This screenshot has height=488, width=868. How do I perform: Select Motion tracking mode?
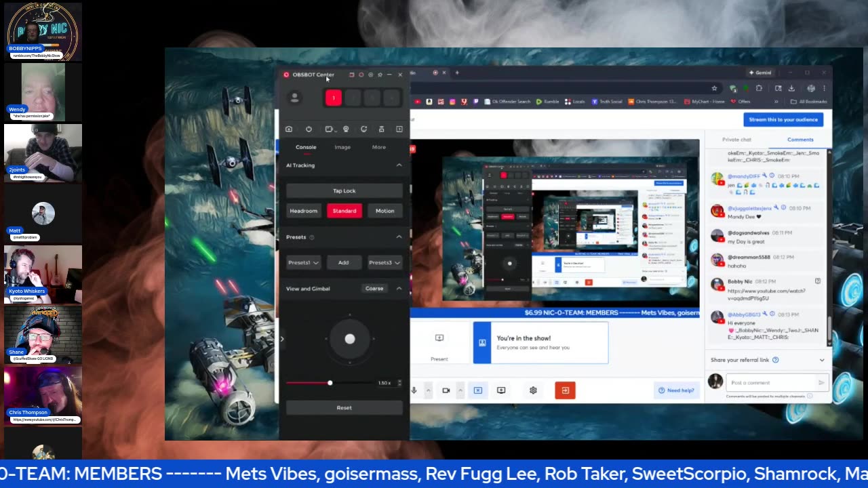384,211
